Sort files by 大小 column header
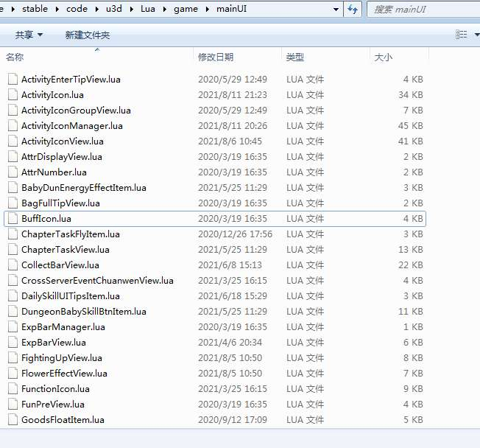The width and height of the screenshot is (480, 448). tap(383, 57)
